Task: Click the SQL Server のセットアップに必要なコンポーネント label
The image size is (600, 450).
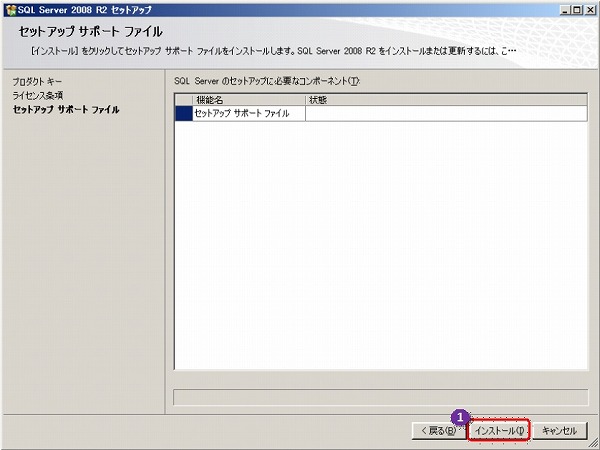Action: coord(267,81)
